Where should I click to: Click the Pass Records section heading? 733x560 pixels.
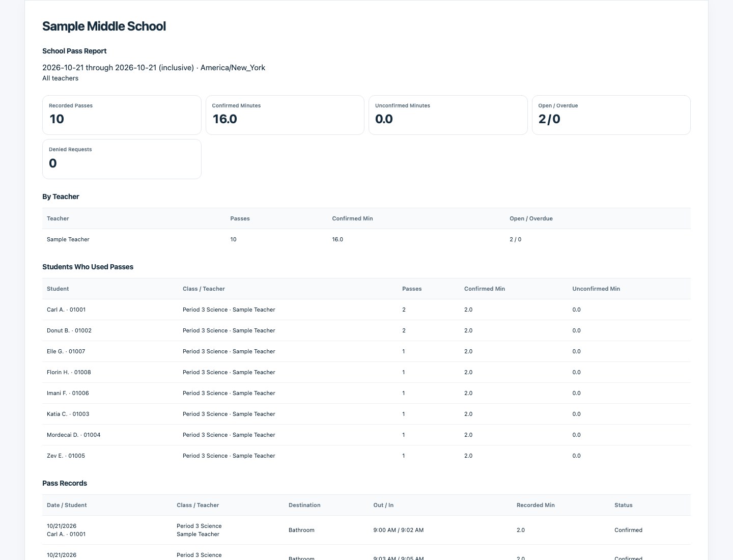(x=65, y=483)
